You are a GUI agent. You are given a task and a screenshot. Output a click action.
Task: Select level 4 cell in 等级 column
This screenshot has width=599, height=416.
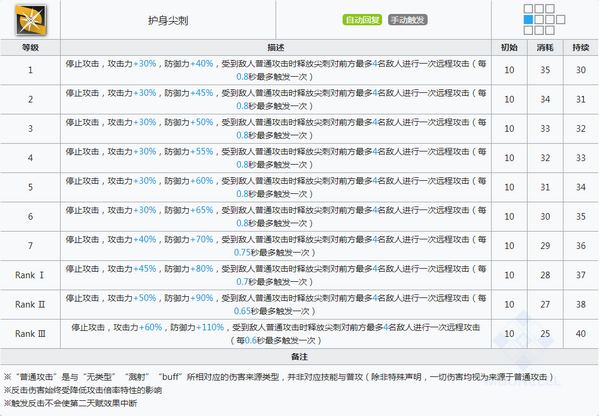30,158
